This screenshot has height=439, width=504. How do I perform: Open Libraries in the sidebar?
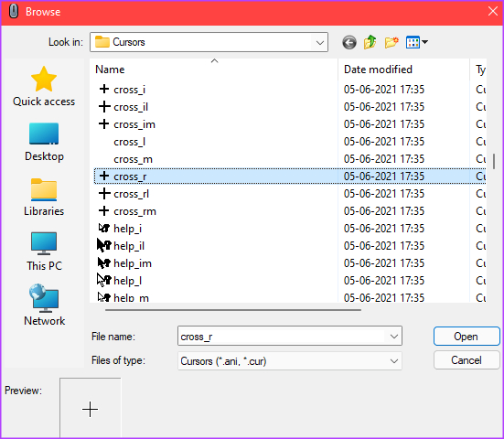44,197
